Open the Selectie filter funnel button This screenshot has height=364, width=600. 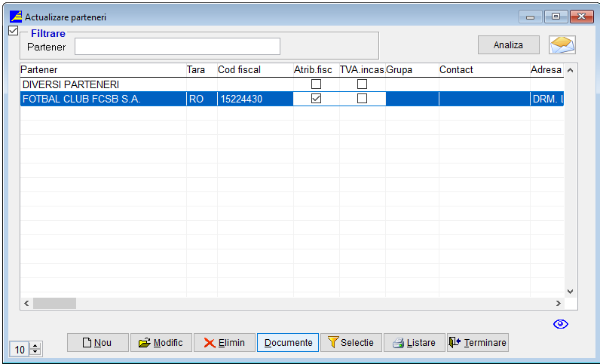[351, 342]
